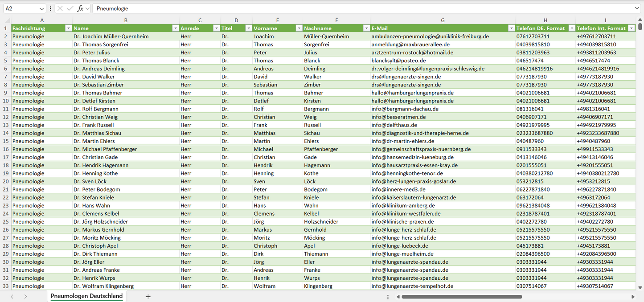Select the Pneumologen Deutschland sheet tab

(86, 296)
